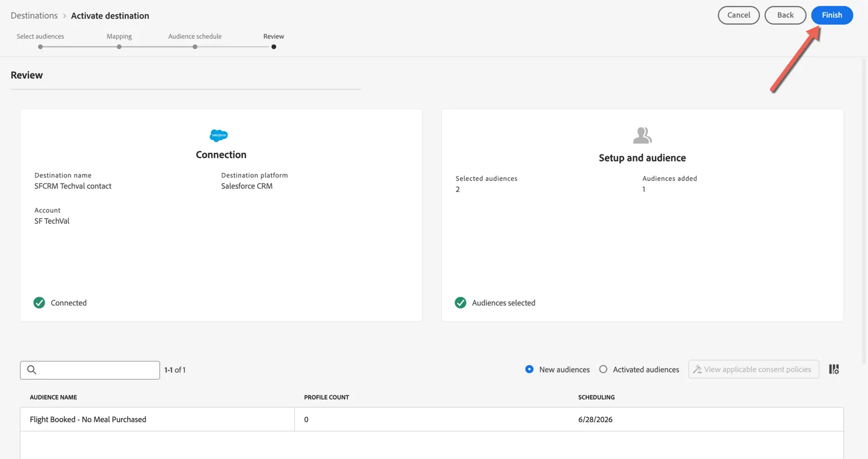The width and height of the screenshot is (868, 459).
Task: Click the green Audiences selected checkmark icon
Action: tap(461, 303)
